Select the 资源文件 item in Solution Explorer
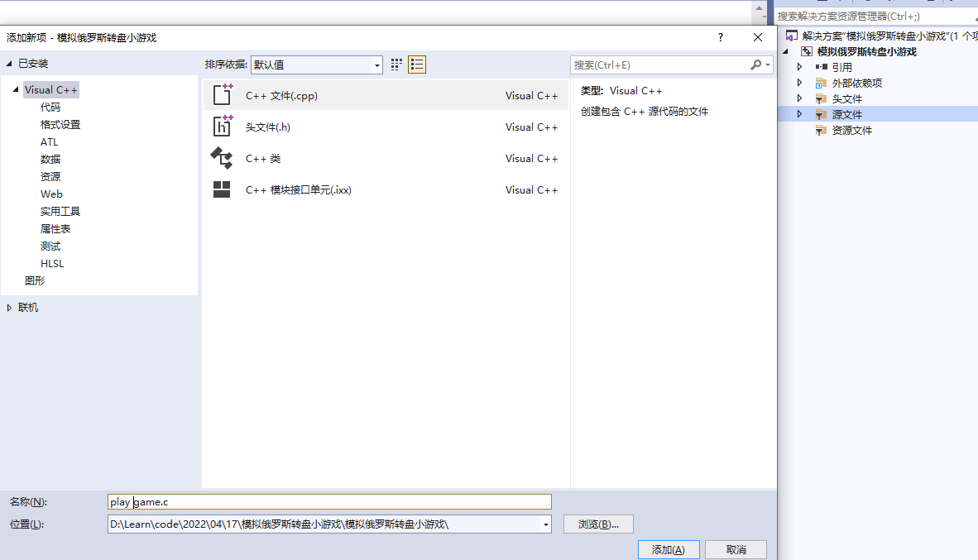The height and width of the screenshot is (560, 978). click(852, 131)
